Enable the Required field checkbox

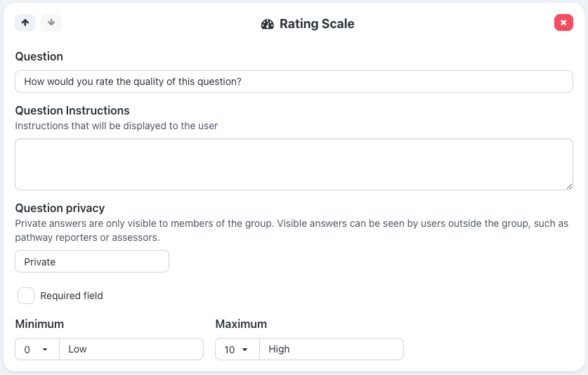pos(26,296)
